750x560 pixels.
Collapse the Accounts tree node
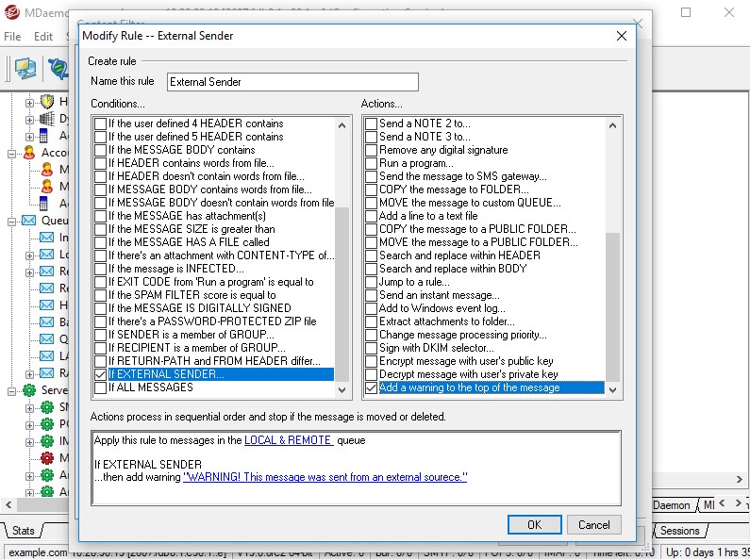point(11,154)
